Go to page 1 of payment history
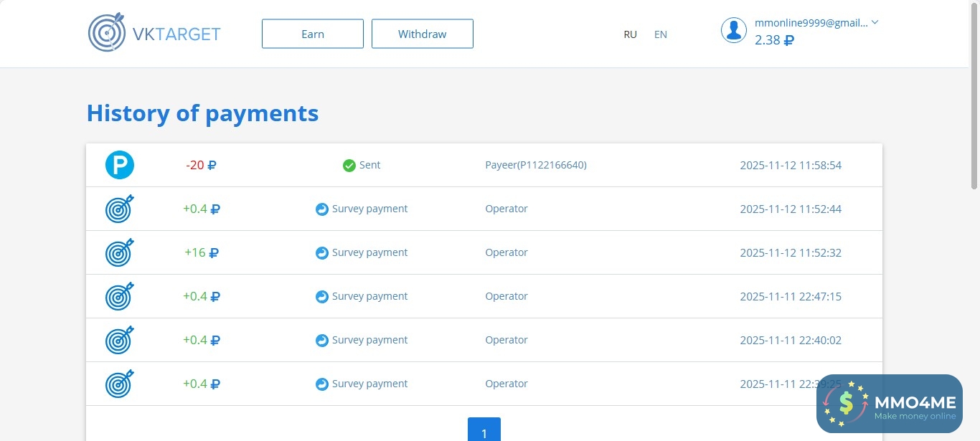Image resolution: width=980 pixels, height=441 pixels. coord(484,430)
